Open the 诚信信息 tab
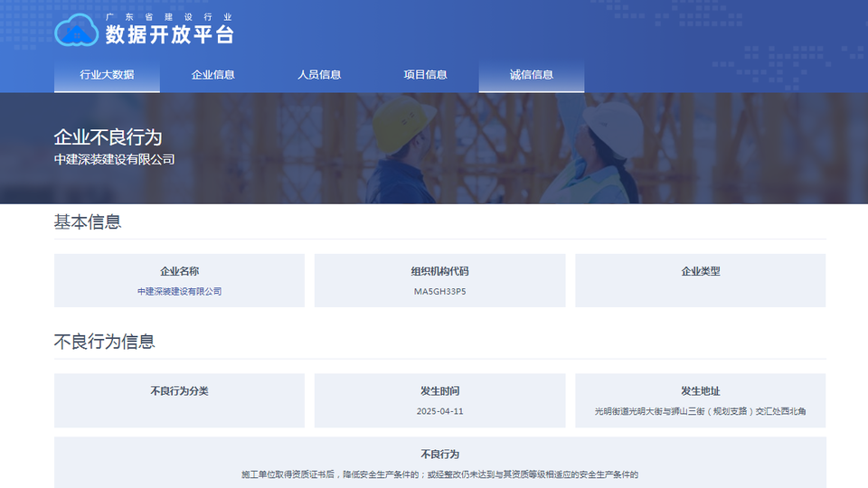The width and height of the screenshot is (868, 488). click(x=531, y=75)
